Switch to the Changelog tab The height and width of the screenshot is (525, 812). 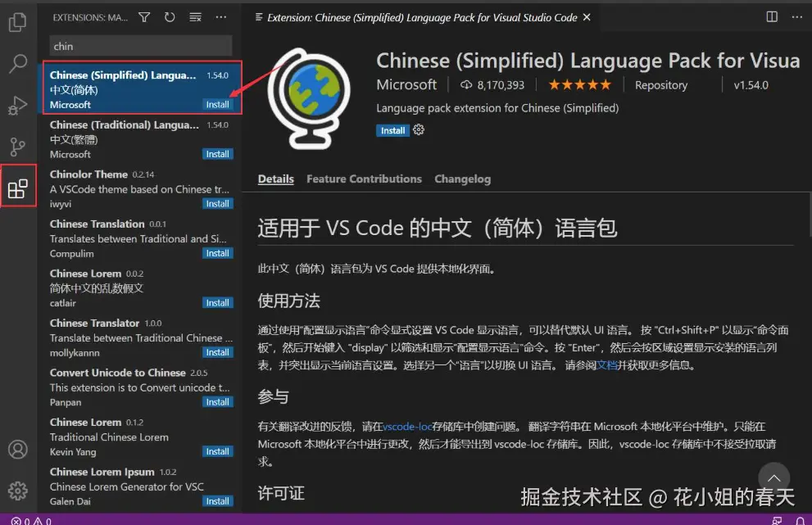point(462,179)
